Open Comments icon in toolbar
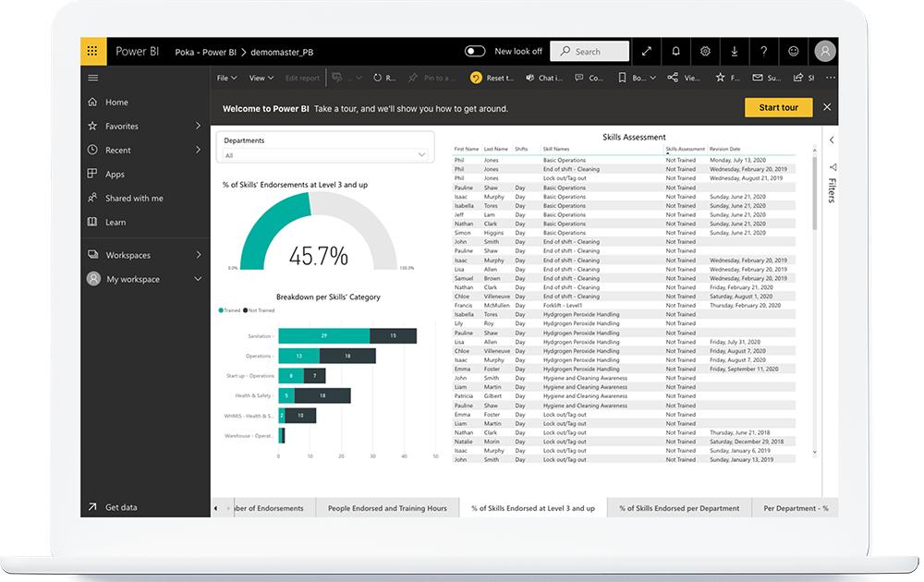The height and width of the screenshot is (582, 924). click(579, 78)
